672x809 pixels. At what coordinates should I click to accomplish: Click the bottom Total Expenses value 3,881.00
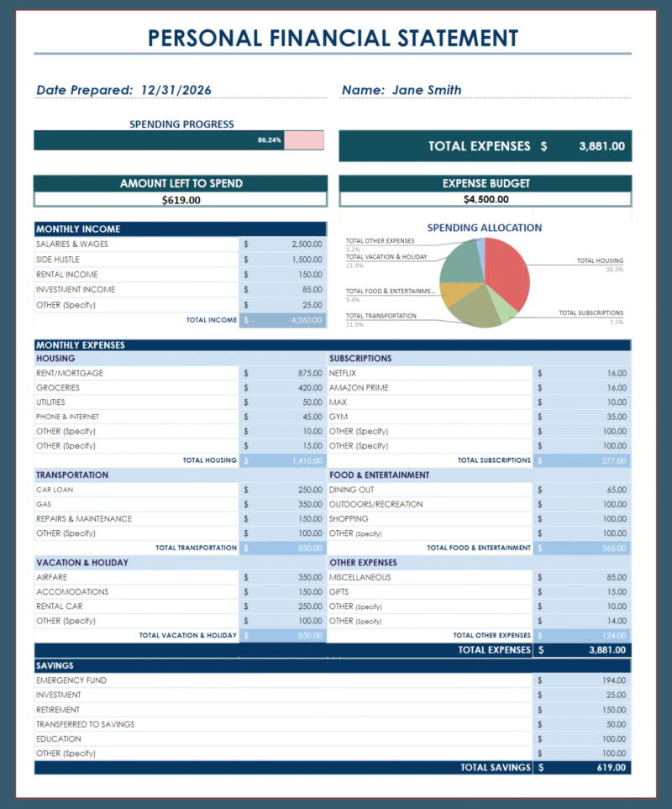click(x=582, y=650)
